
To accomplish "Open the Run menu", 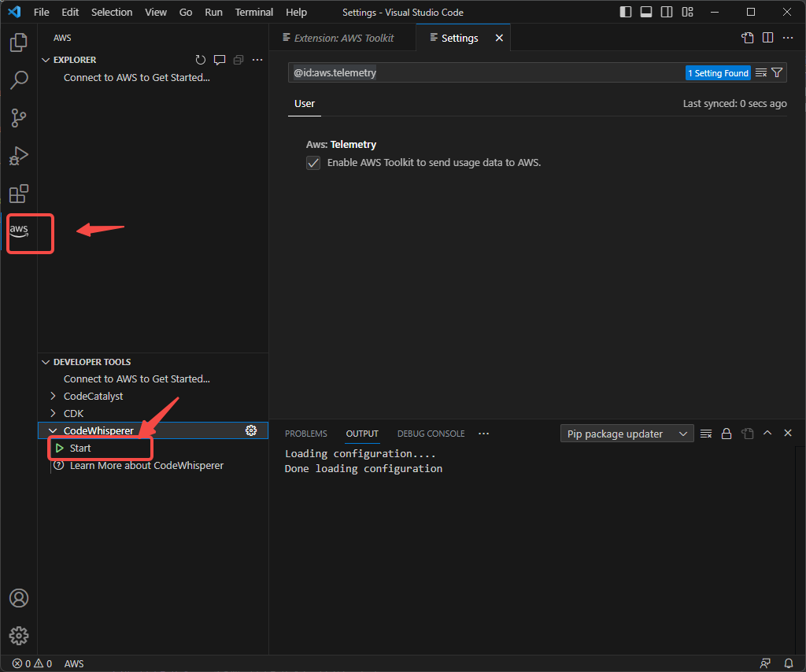I will point(213,12).
